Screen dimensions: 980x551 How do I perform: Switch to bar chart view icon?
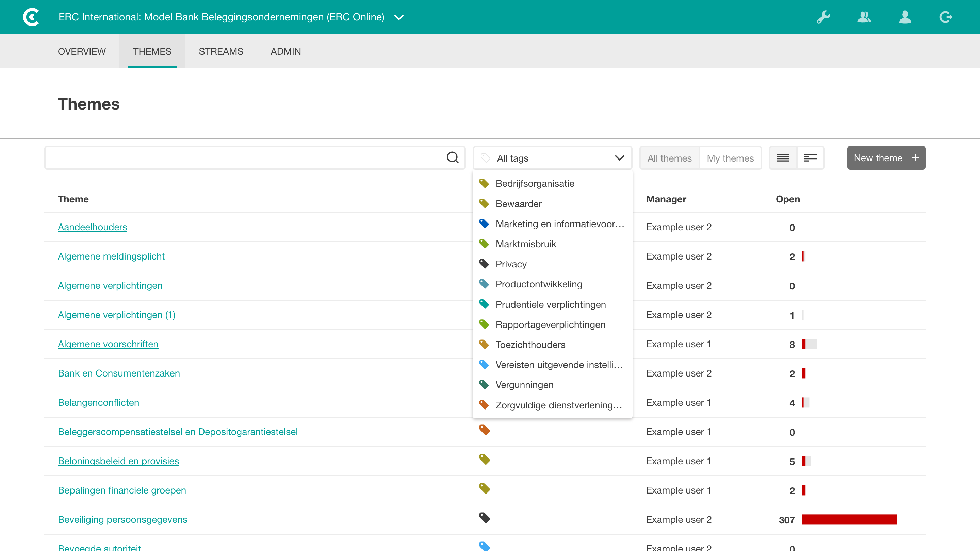click(x=810, y=158)
